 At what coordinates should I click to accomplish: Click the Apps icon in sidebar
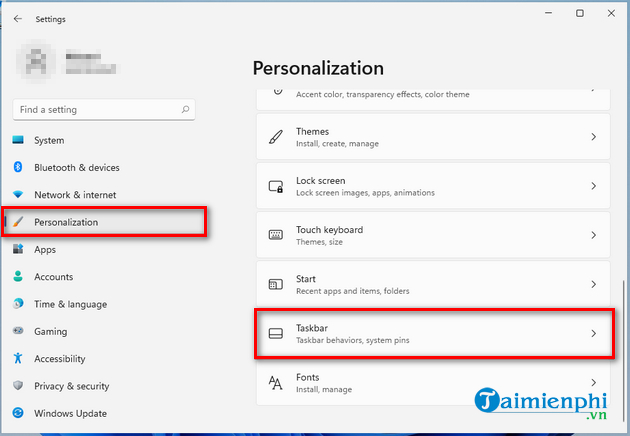(x=18, y=249)
